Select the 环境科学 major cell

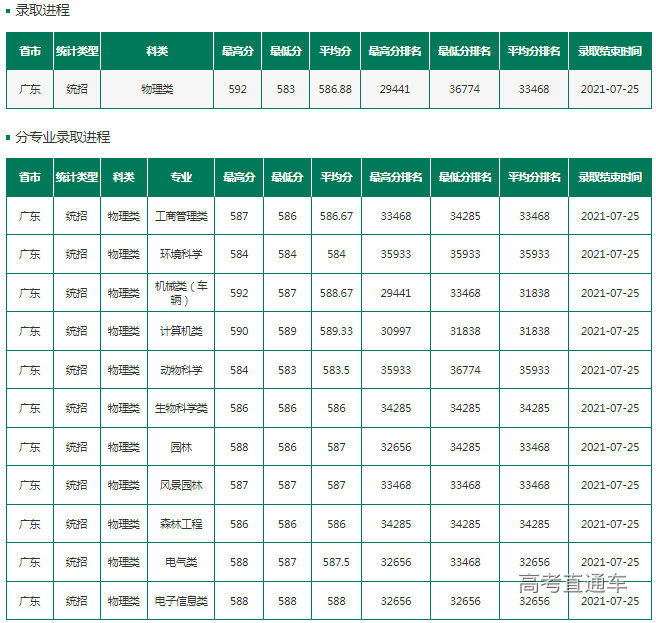click(x=181, y=254)
